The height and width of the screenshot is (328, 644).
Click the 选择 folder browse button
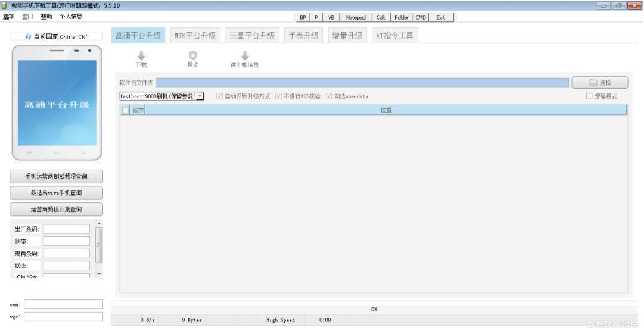pos(599,83)
